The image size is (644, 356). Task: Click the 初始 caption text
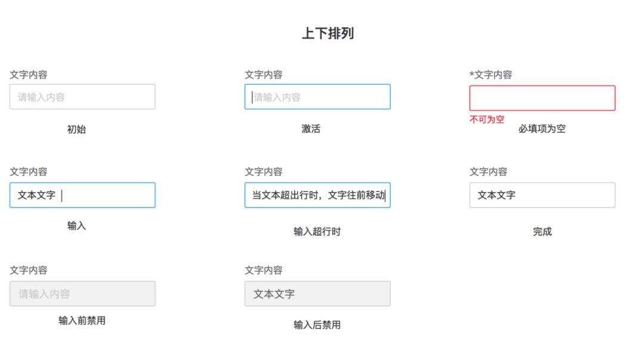pos(76,129)
